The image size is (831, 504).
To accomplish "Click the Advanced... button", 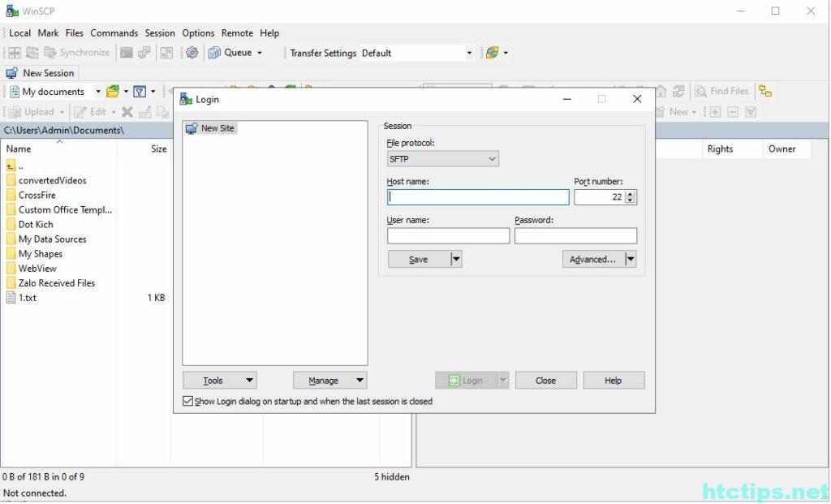I will (593, 259).
